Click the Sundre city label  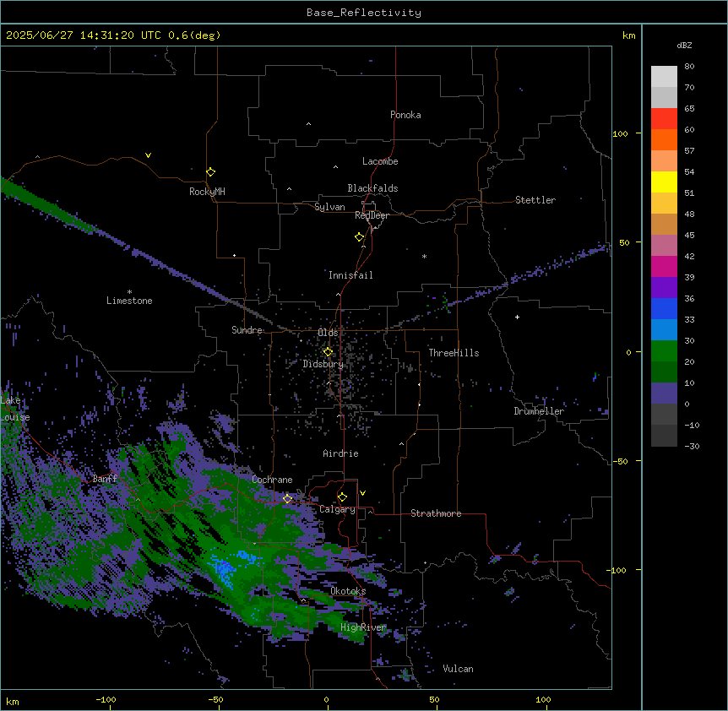point(247,330)
